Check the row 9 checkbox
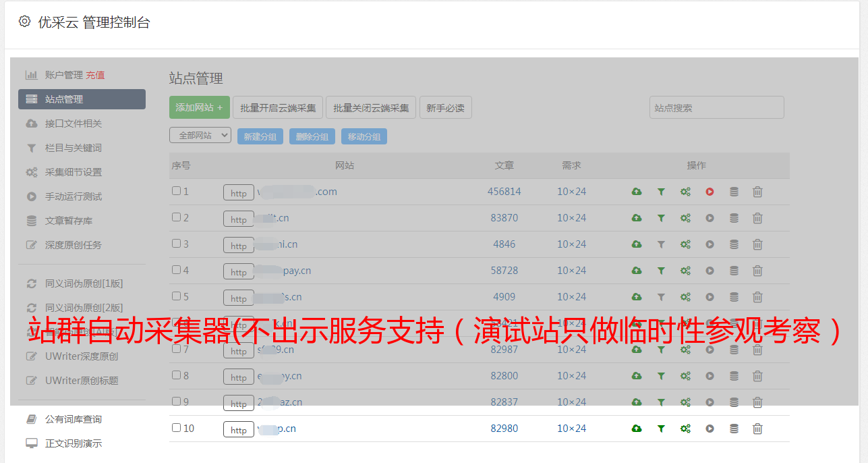The width and height of the screenshot is (868, 463). [176, 402]
